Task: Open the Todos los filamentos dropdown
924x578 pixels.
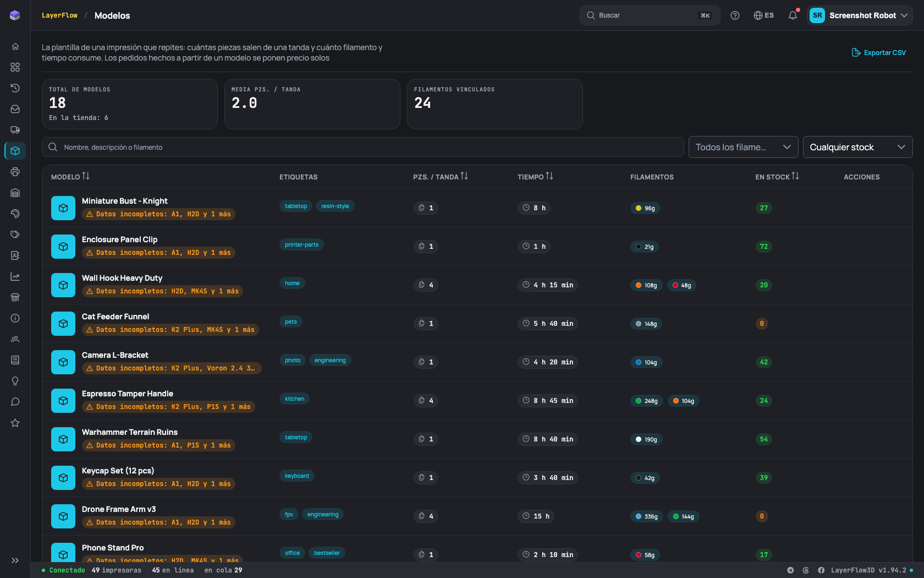Action: [x=743, y=147]
